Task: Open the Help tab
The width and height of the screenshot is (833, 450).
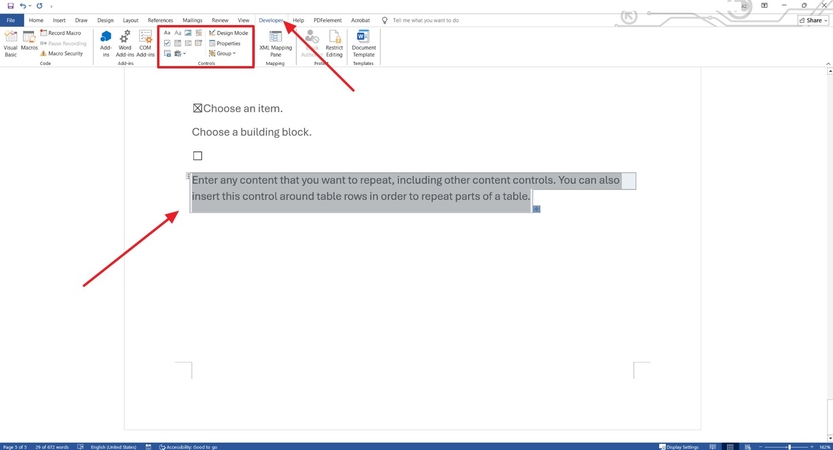Action: [299, 20]
